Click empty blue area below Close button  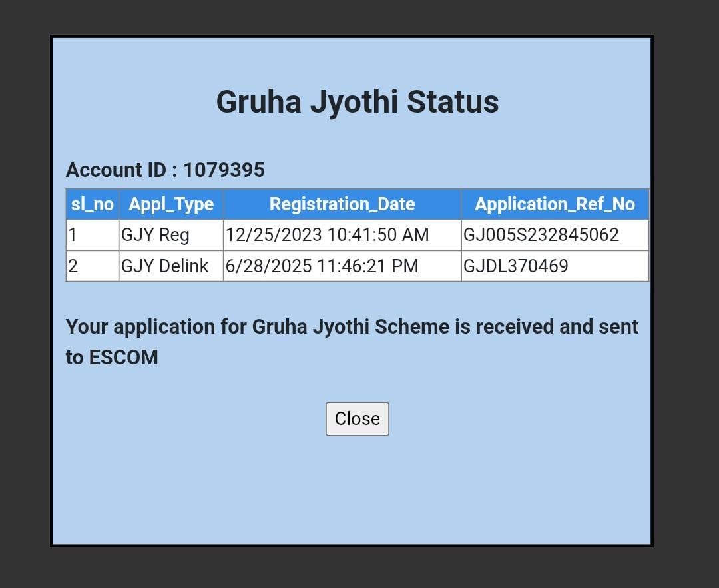click(x=357, y=493)
